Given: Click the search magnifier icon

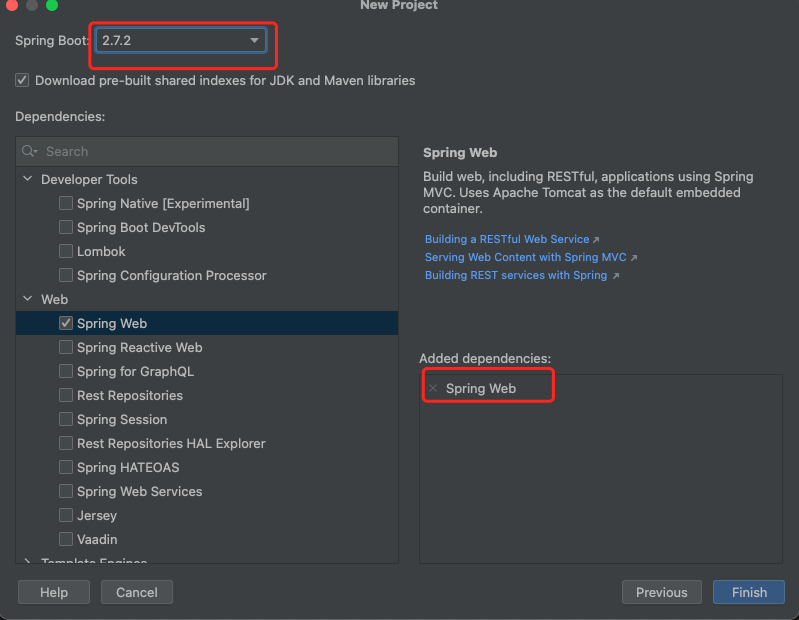Looking at the screenshot, I should (x=31, y=152).
